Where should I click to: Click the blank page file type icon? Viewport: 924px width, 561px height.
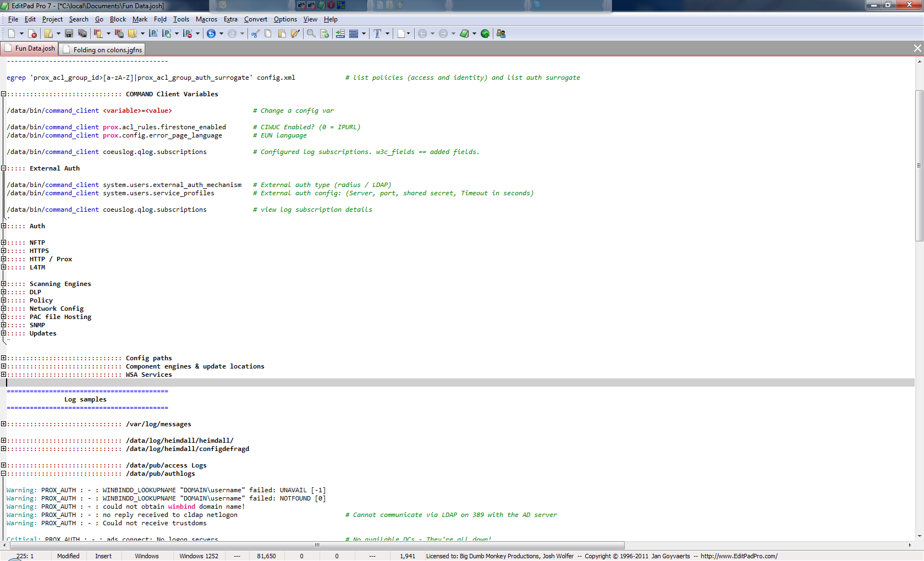pos(401,34)
